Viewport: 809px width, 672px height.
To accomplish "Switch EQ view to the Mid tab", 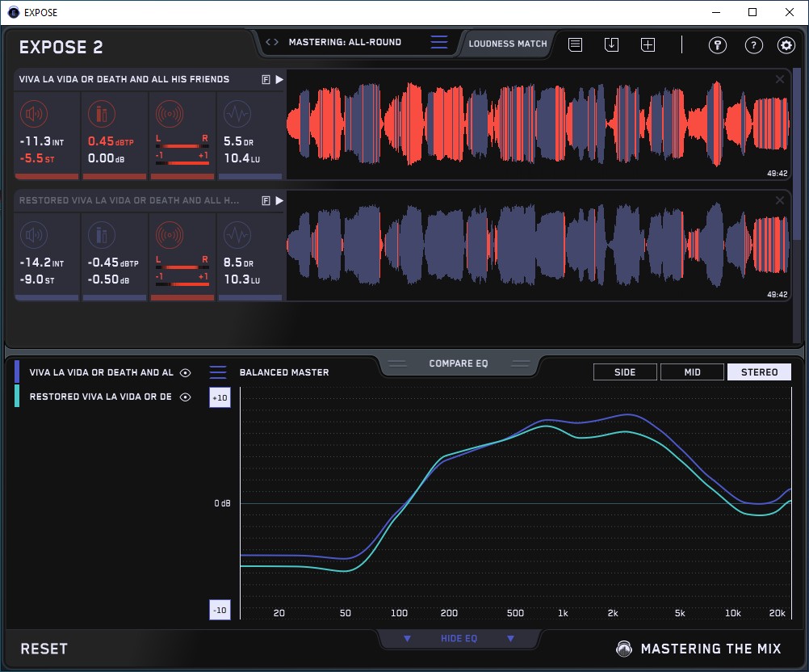I will [x=692, y=372].
